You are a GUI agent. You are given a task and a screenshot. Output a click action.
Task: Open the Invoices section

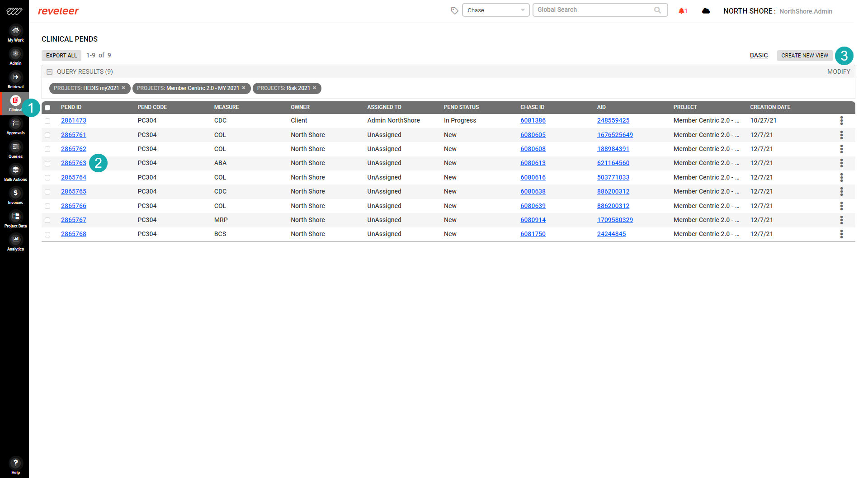[15, 196]
